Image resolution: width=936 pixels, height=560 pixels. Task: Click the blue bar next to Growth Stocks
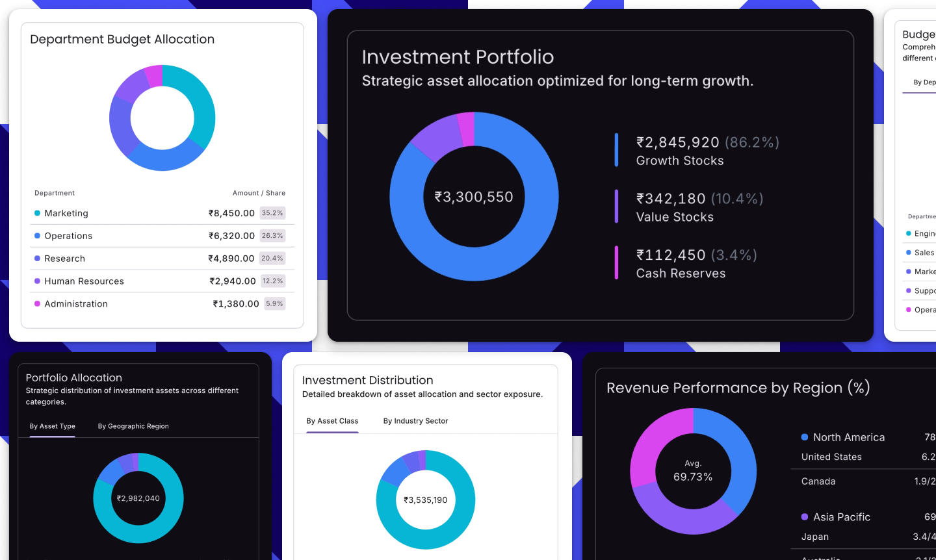point(616,150)
